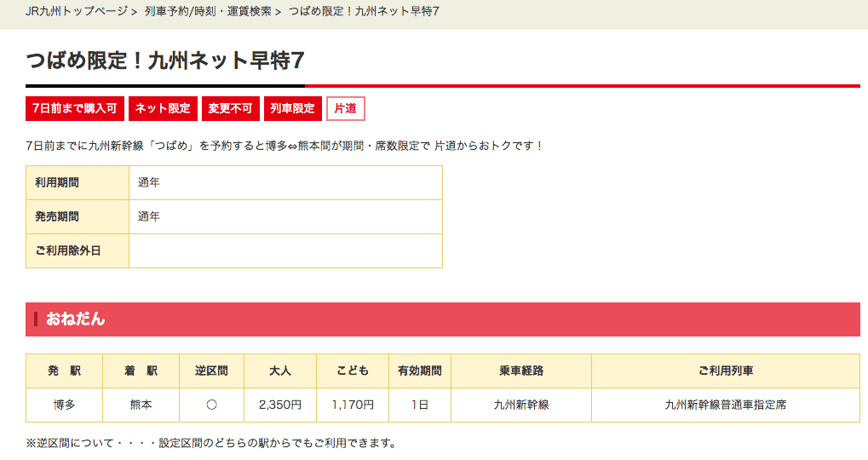This screenshot has height=460, width=868.
Task: Select the description sentence starting 7日前までに九州新幹線
Action: point(285,146)
